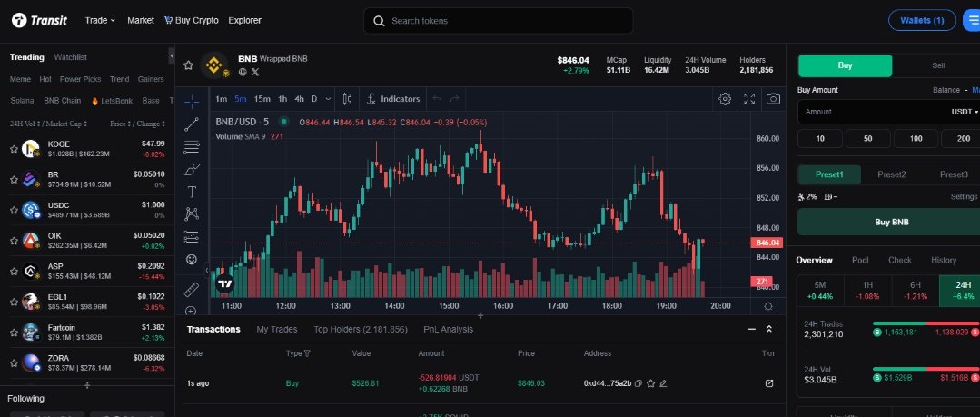Open the Trade dropdown menu
This screenshot has width=980, height=417.
100,21
